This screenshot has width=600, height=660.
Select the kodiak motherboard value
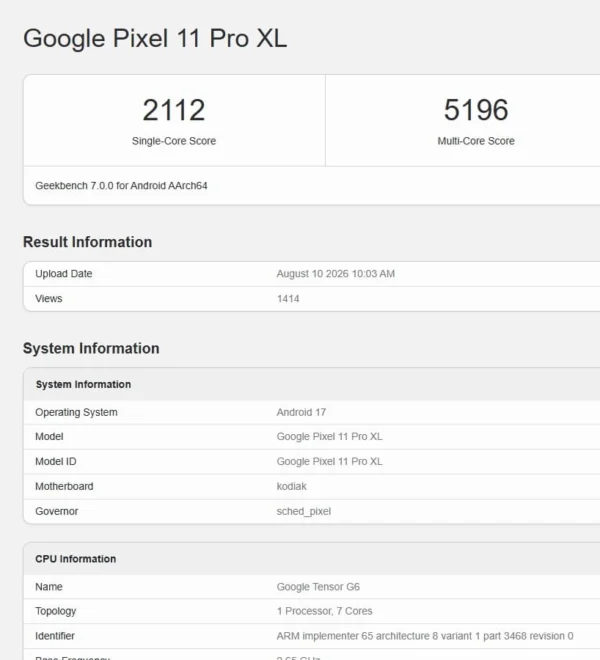point(291,486)
